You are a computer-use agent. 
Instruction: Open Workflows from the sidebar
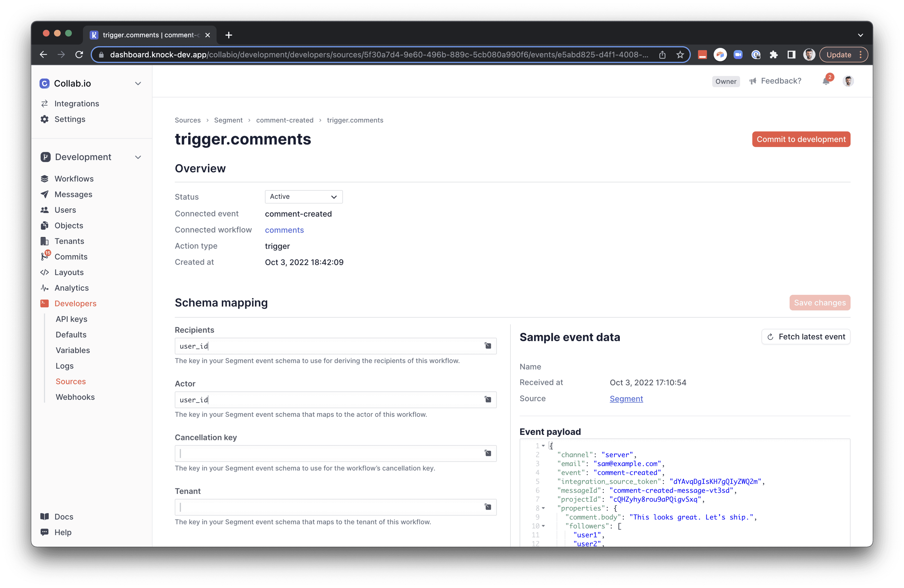(74, 178)
